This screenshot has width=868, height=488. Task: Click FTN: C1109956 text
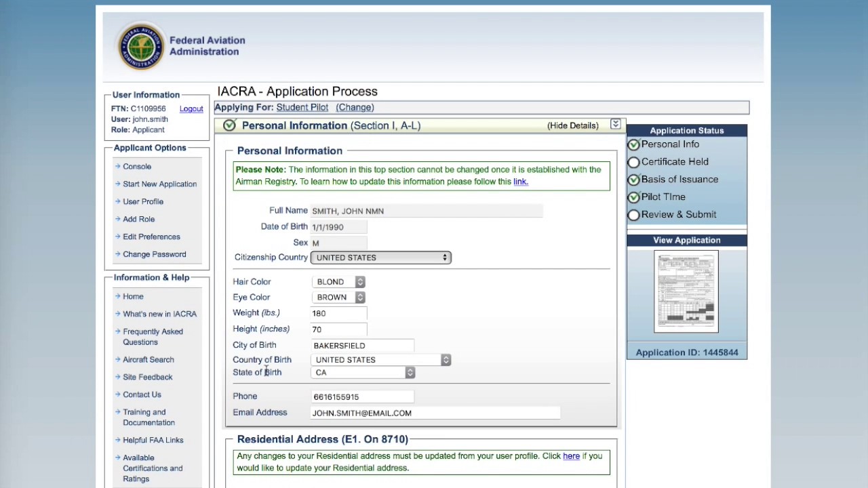(138, 108)
